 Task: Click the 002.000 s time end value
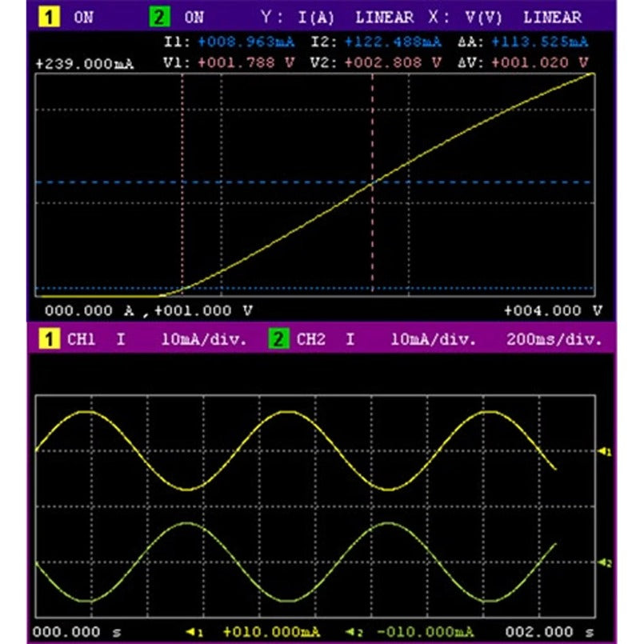pos(550,631)
